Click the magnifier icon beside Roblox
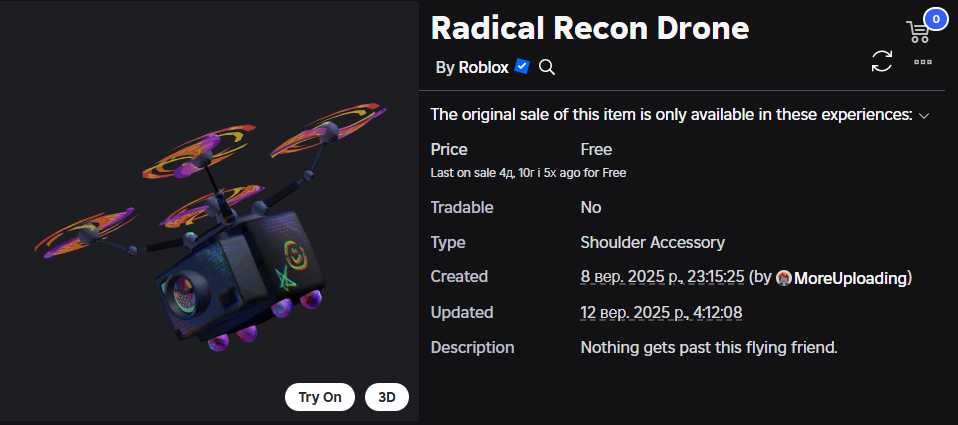Image resolution: width=958 pixels, height=425 pixels. [x=547, y=67]
